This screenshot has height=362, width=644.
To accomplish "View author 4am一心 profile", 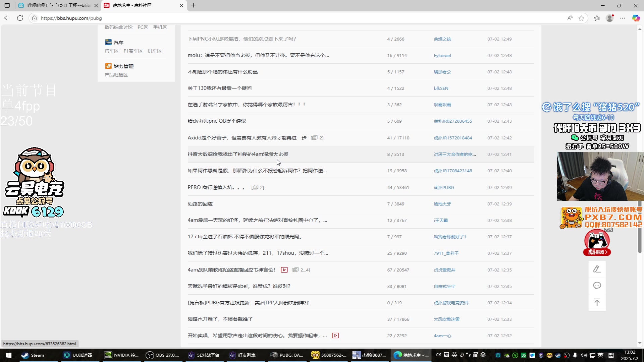I will point(442,336).
